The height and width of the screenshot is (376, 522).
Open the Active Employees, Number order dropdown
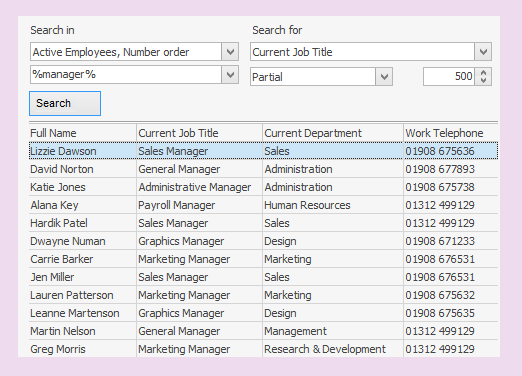[230, 52]
